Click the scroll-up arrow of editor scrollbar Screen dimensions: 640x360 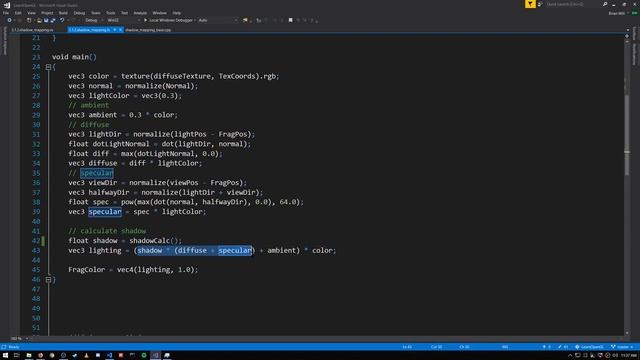tap(627, 41)
